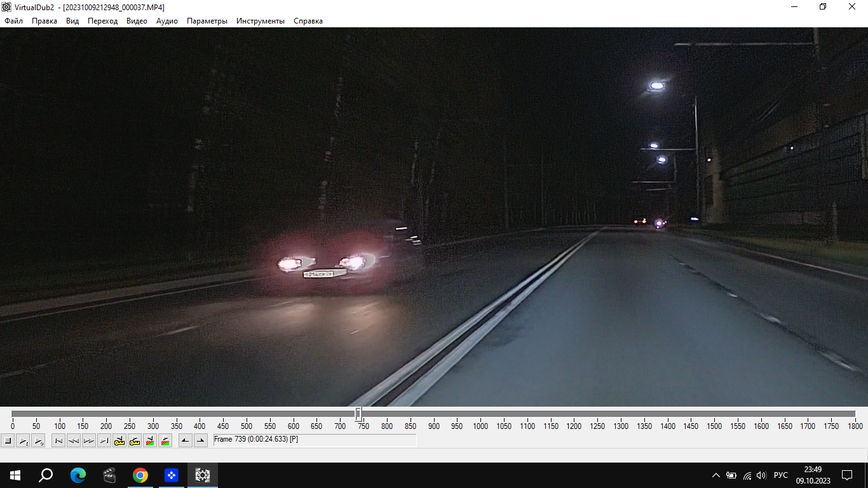Click the timeline slider handle at frame 739
This screenshot has width=868, height=488.
click(358, 414)
